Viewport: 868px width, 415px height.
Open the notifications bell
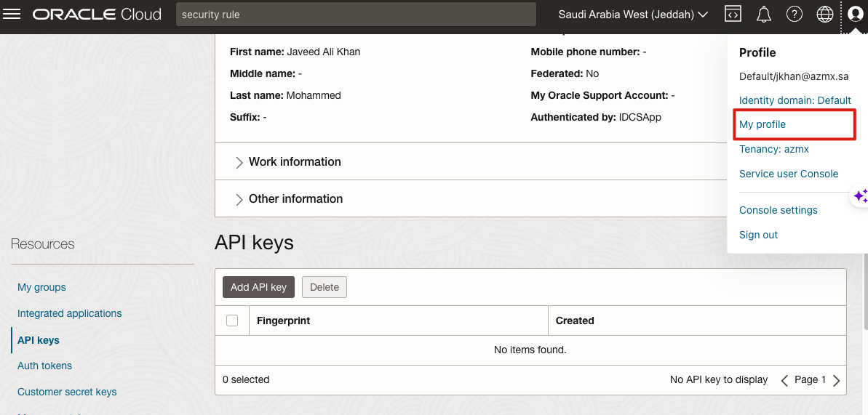763,15
